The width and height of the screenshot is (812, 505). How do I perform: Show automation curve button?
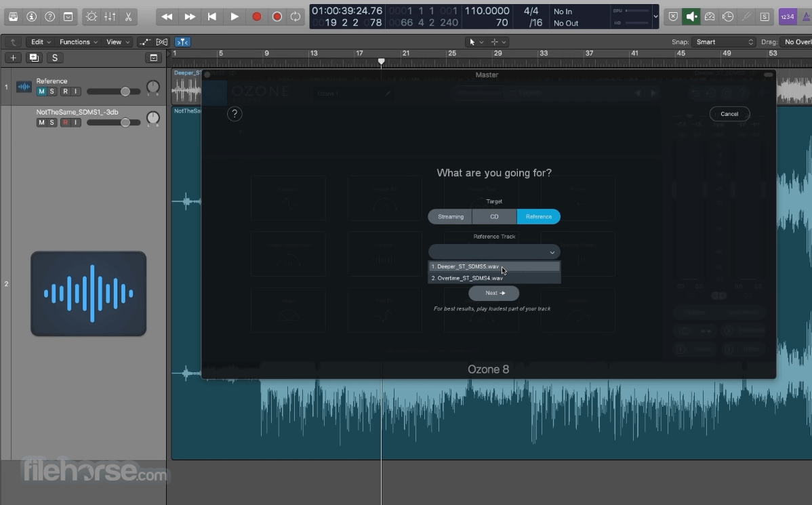tap(145, 42)
